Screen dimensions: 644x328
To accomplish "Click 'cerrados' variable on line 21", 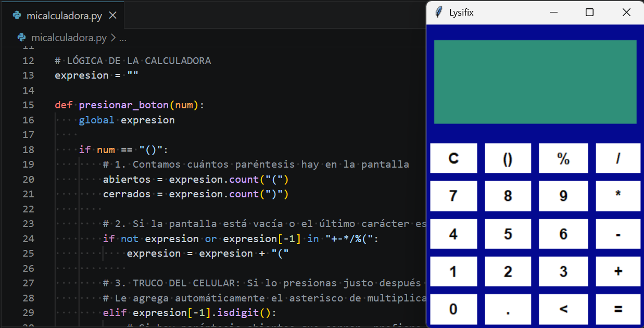I will coord(127,194).
